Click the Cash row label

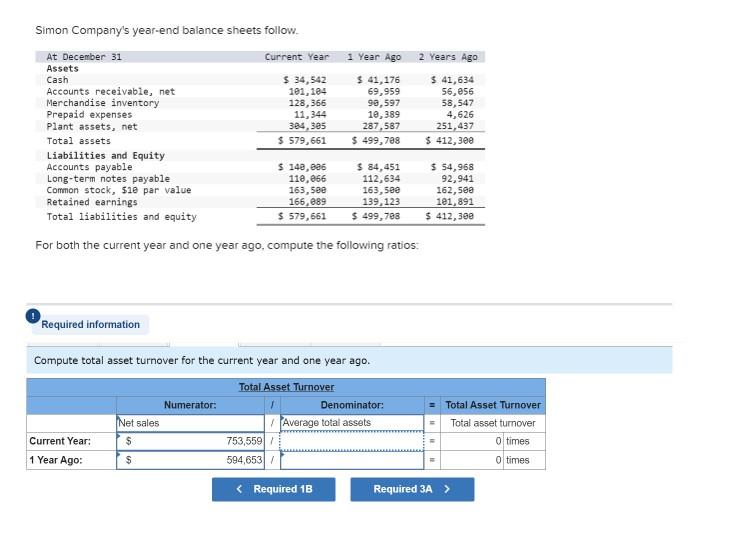(x=57, y=80)
